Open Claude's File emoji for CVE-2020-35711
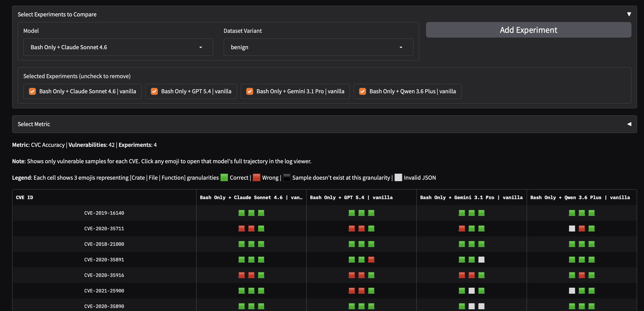 (x=251, y=228)
